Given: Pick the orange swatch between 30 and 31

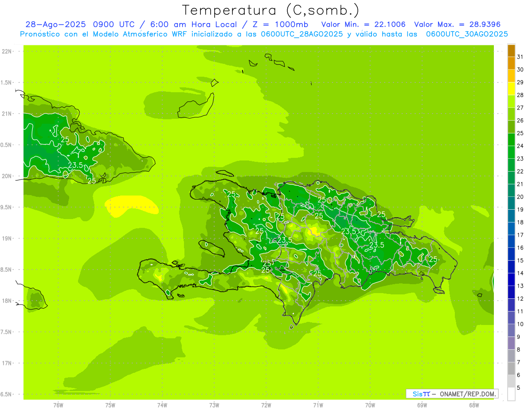Looking at the screenshot, I should click(x=511, y=63).
